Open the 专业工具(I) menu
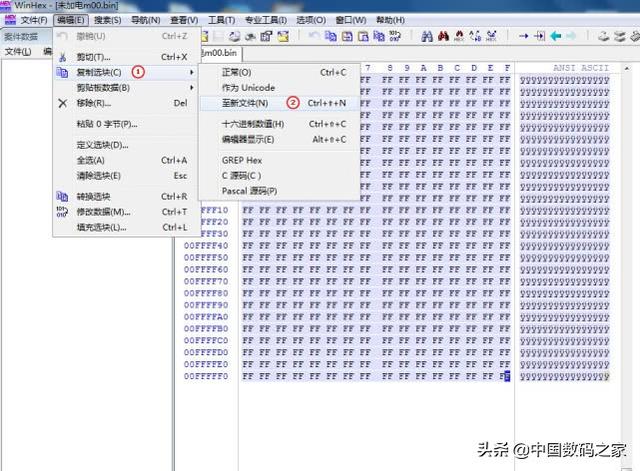This screenshot has height=471, width=640. [266, 20]
